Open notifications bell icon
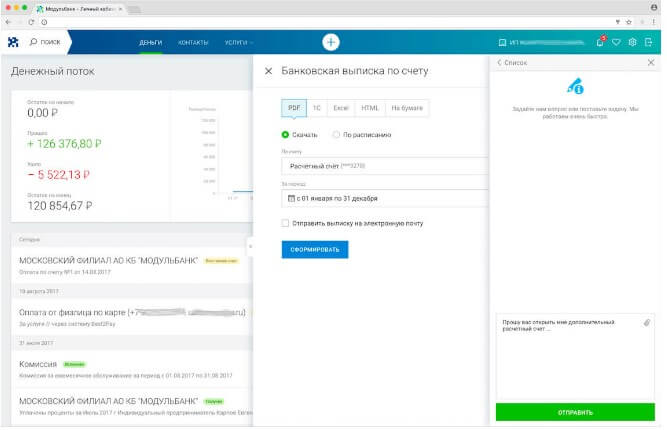This screenshot has height=430, width=667. (600, 42)
